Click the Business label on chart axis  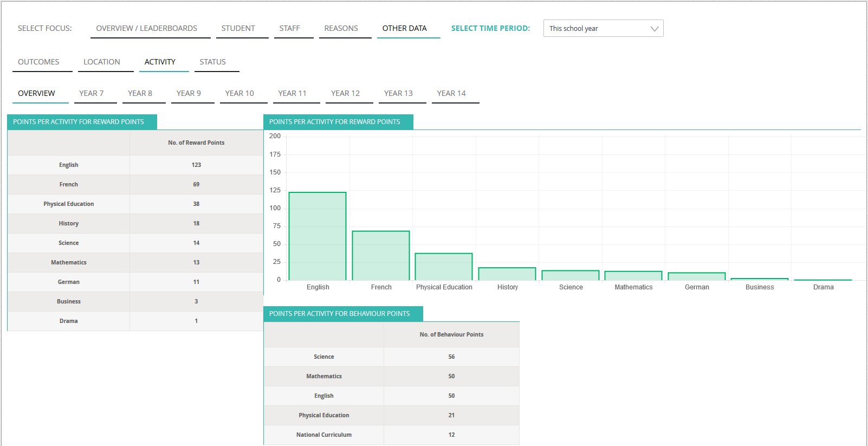760,287
